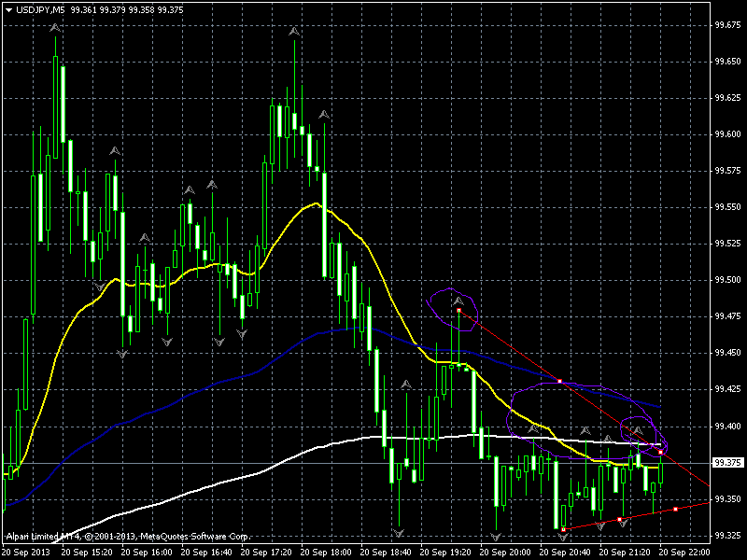
Task: Click the OHLC values 99.361 99.379 99.358 99.375
Action: pyautogui.click(x=127, y=10)
